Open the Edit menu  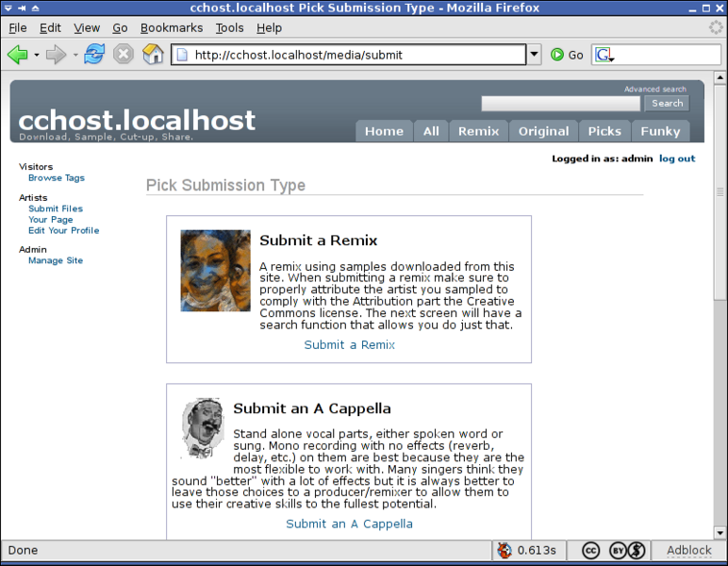coord(50,28)
